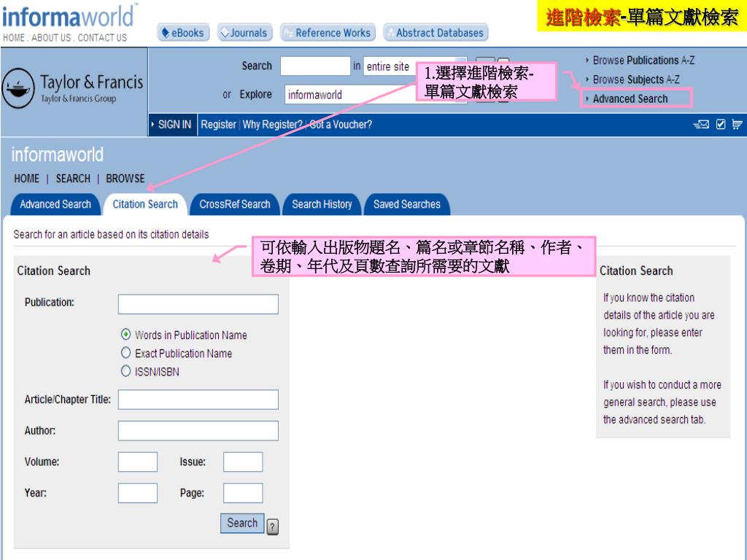The image size is (747, 560).
Task: Click the Reference Works button
Action: coord(328,33)
